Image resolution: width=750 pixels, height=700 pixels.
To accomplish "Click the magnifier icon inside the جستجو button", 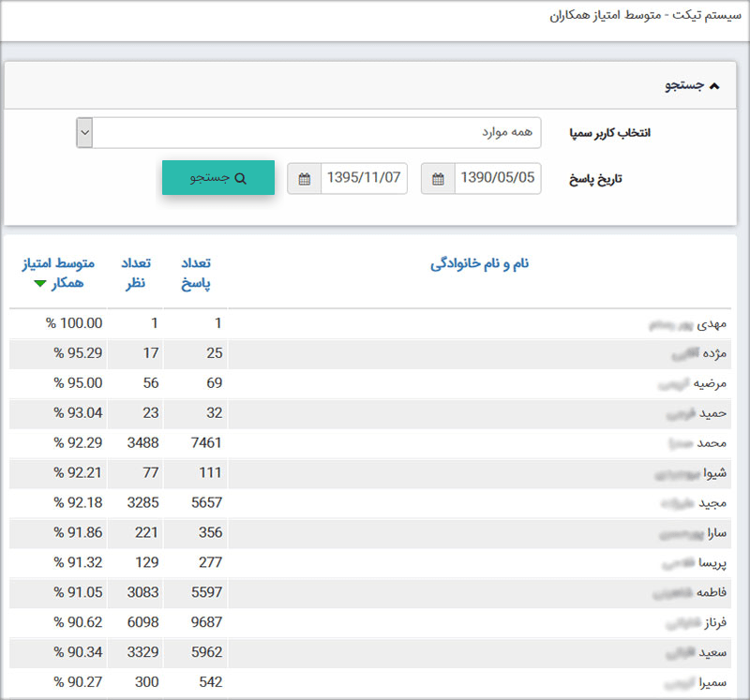I will [x=241, y=177].
